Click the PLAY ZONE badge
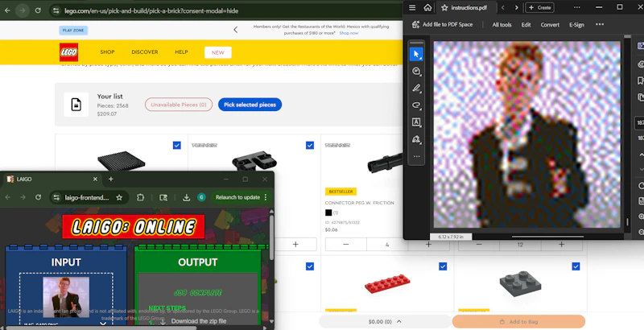 [x=73, y=31]
